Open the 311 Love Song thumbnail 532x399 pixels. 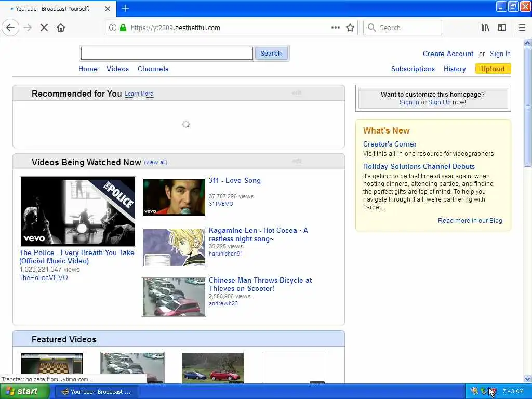(x=174, y=197)
